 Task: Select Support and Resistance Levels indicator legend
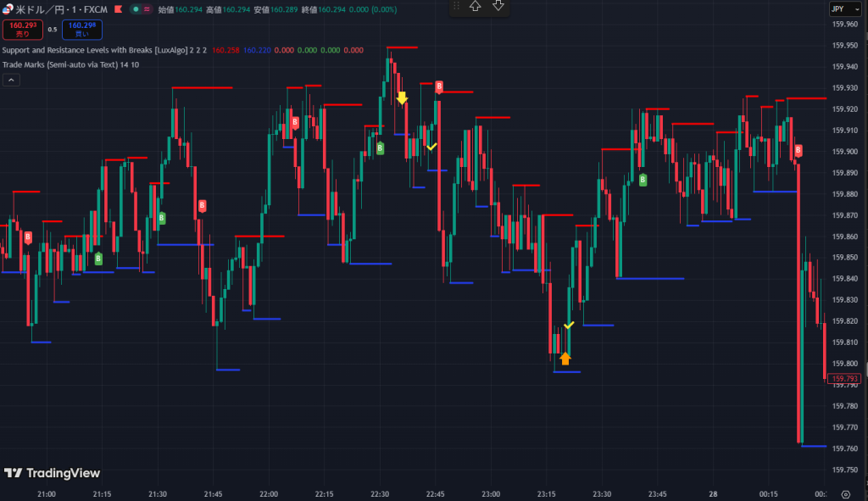(100, 50)
